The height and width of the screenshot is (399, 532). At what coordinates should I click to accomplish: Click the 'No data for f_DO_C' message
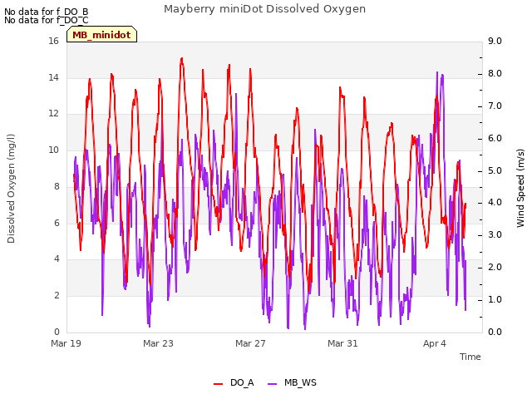pos(47,20)
